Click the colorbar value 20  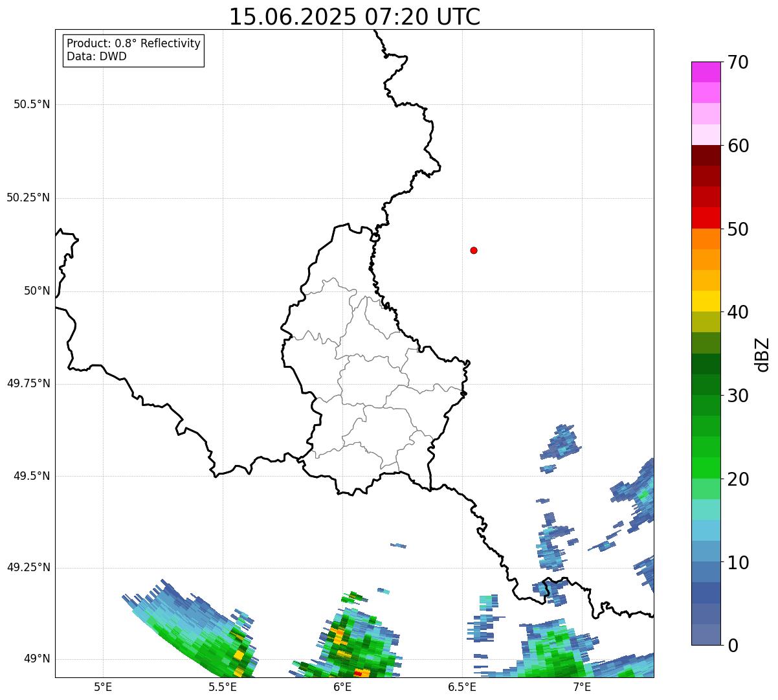click(x=738, y=479)
